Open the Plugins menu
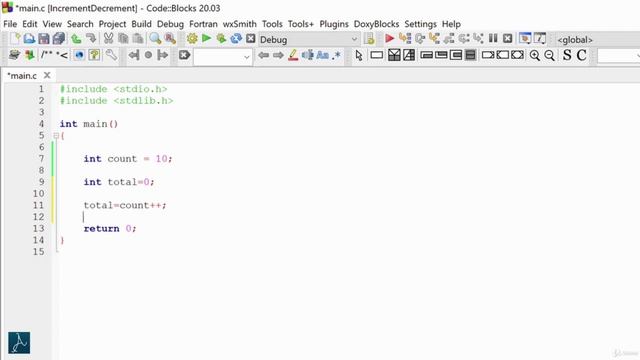640x360 pixels. [x=334, y=24]
